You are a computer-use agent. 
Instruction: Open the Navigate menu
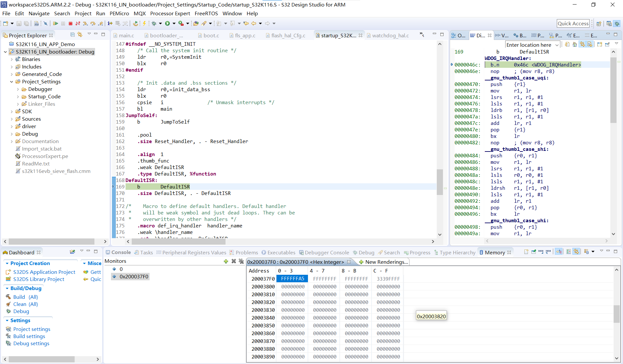point(39,13)
